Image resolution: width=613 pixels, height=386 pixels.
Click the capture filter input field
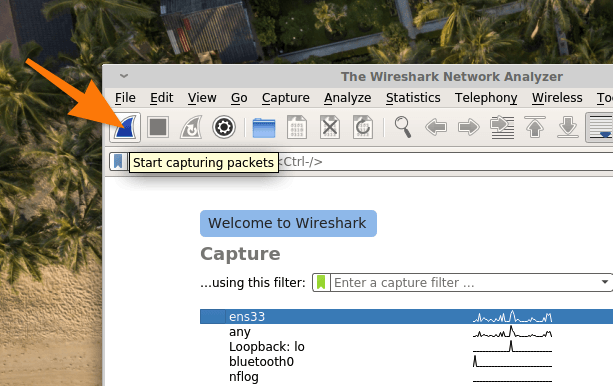tap(465, 282)
